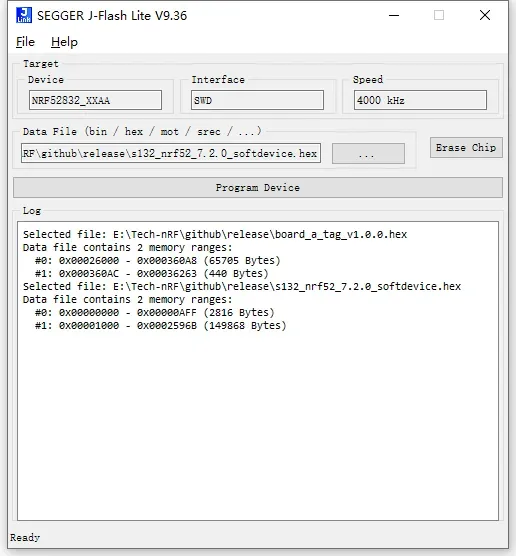Open file browser with the ... button
516x556 pixels.
pos(368,154)
